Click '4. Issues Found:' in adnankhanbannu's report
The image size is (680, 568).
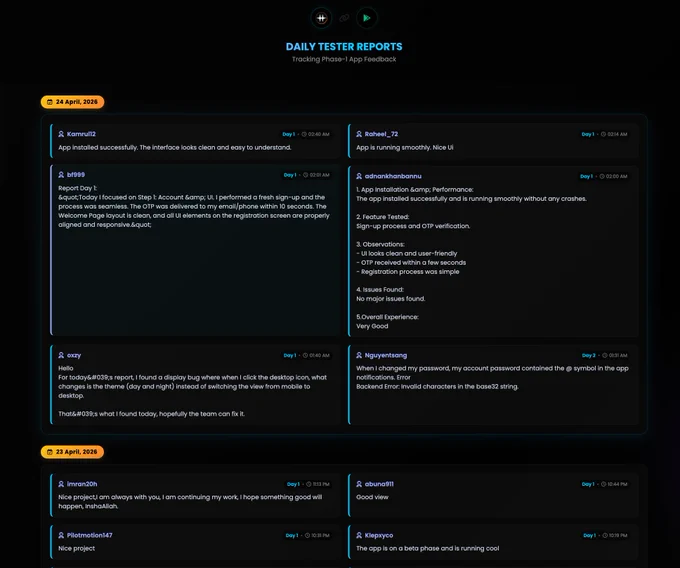click(380, 290)
